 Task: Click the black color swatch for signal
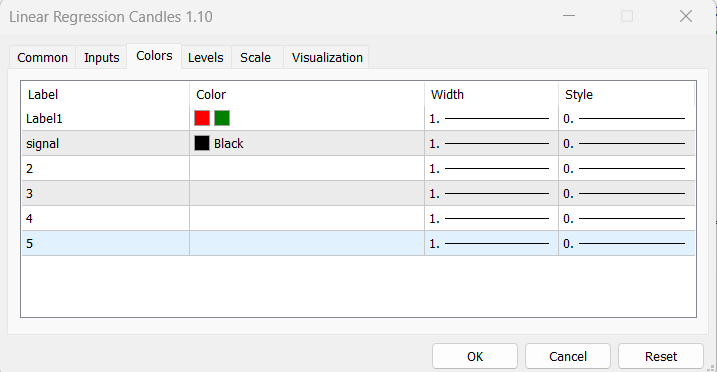pyautogui.click(x=202, y=143)
